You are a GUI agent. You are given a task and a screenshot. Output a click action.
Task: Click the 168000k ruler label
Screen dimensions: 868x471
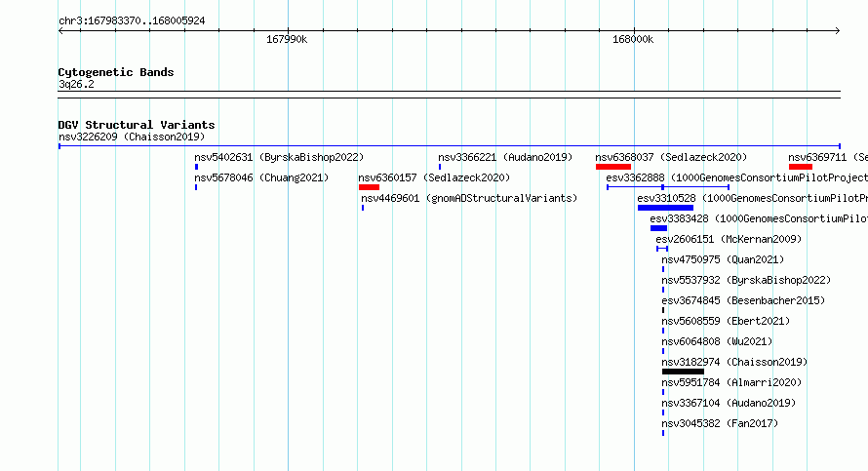point(633,39)
